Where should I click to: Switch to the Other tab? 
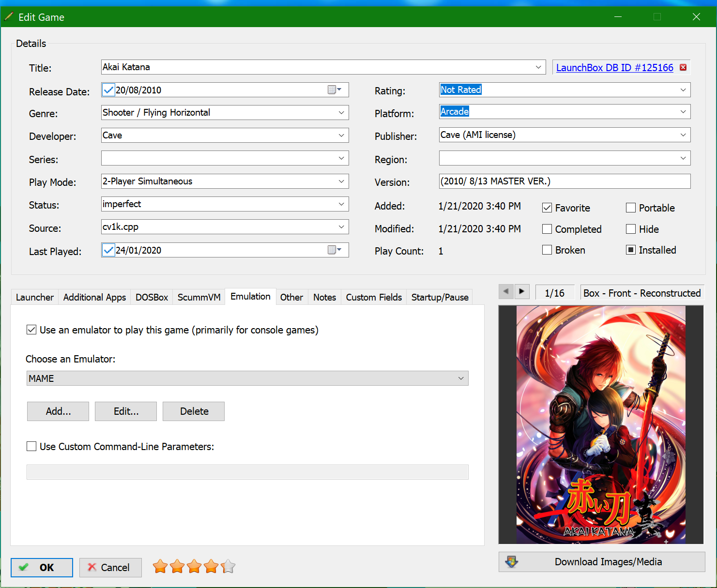point(291,297)
